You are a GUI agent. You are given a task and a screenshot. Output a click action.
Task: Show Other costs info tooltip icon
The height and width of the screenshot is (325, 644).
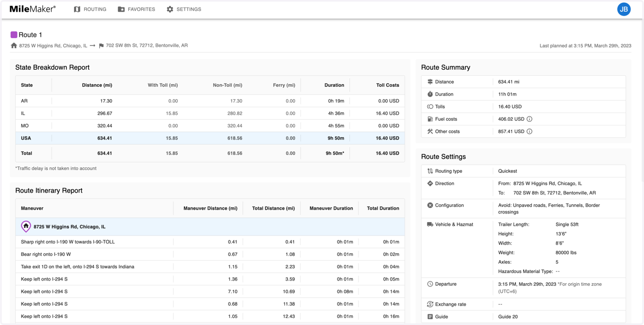click(529, 131)
